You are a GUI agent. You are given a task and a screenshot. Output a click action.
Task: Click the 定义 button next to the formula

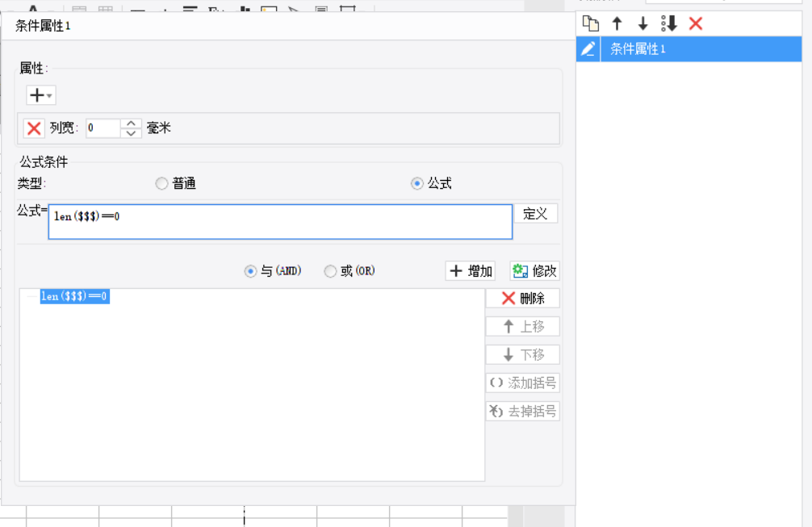click(x=535, y=214)
